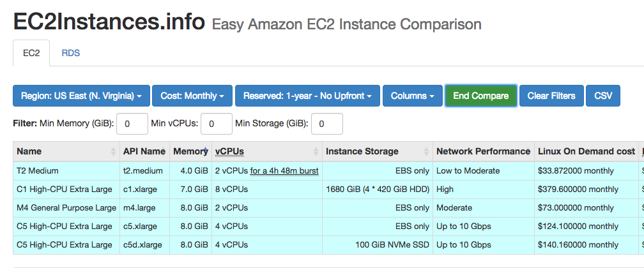Click the 7.0 GiB memory cell

pos(190,190)
